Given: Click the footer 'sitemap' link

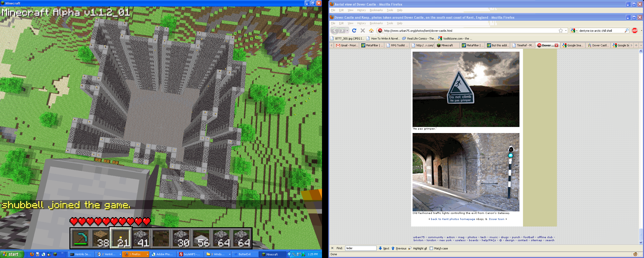Looking at the screenshot, I should pos(536,240).
